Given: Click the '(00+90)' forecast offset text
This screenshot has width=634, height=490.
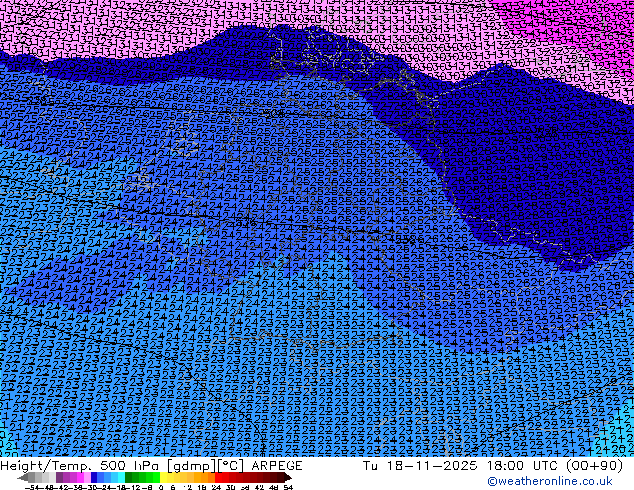Looking at the screenshot, I should pos(594,465).
